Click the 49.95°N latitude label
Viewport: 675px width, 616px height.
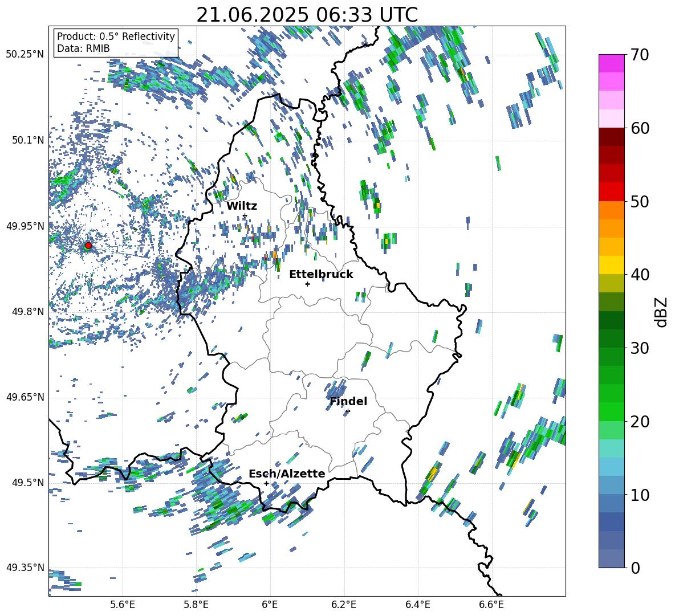[25, 226]
